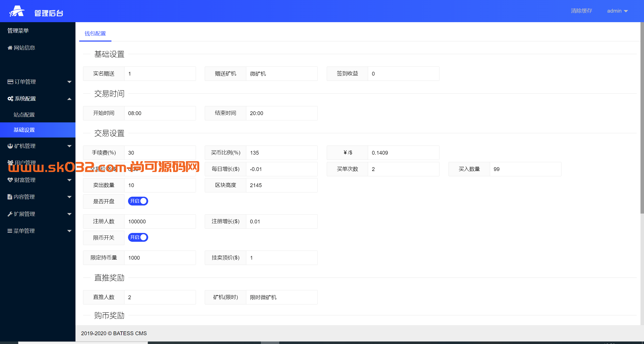Click the heart icon beside 财富管理
The image size is (644, 344).
pyautogui.click(x=10, y=180)
